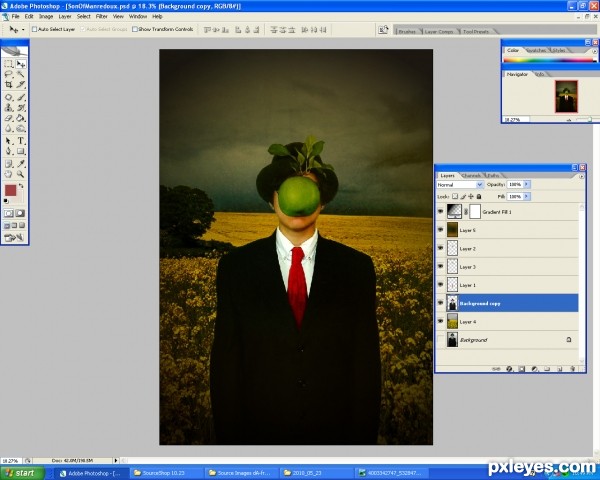Select the Notes tool
The image size is (600, 480).
pyautogui.click(x=9, y=164)
